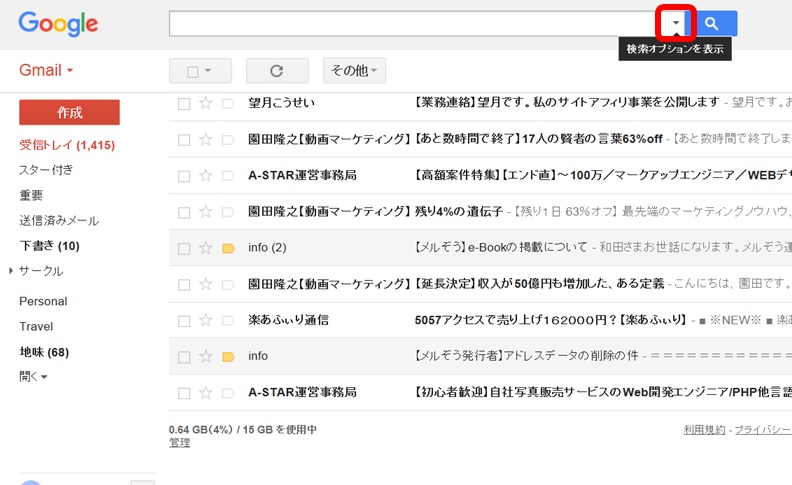This screenshot has width=792, height=485.
Task: Open search options dropdown arrow
Action: click(676, 23)
